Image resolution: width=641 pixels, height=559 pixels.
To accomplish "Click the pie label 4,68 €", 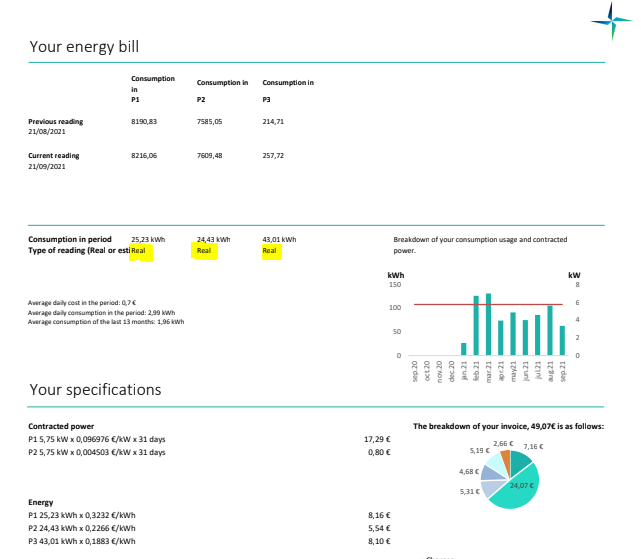I will coord(469,471).
